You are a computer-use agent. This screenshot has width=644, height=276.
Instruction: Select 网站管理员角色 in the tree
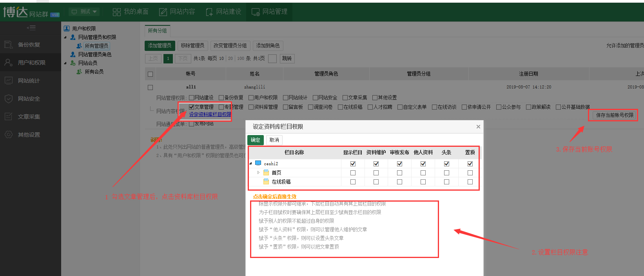(x=94, y=54)
